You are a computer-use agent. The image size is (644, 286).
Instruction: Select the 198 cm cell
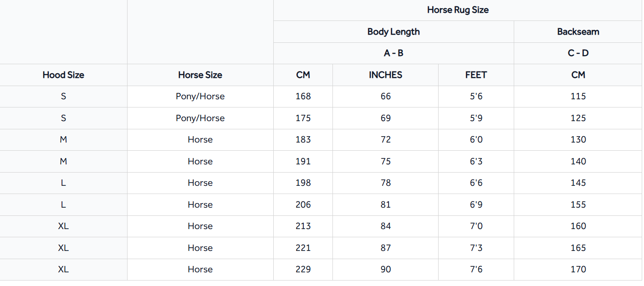click(x=303, y=183)
